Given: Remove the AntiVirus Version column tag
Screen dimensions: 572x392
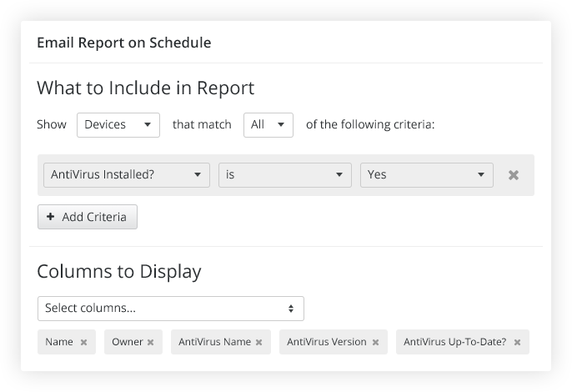Looking at the screenshot, I should 375,342.
